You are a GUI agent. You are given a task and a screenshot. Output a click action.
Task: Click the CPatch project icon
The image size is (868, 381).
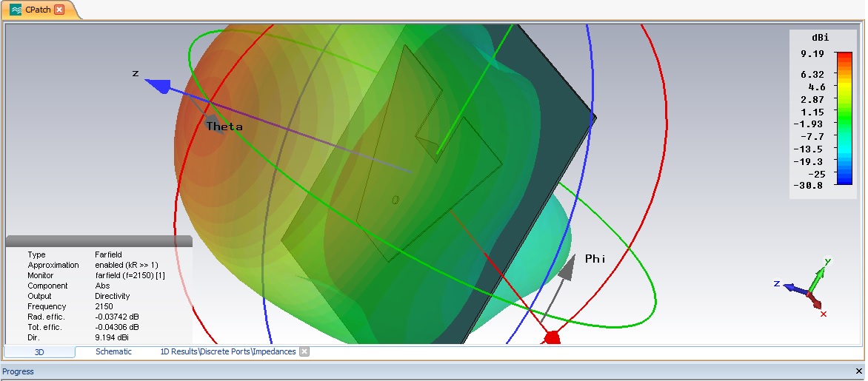(x=16, y=10)
